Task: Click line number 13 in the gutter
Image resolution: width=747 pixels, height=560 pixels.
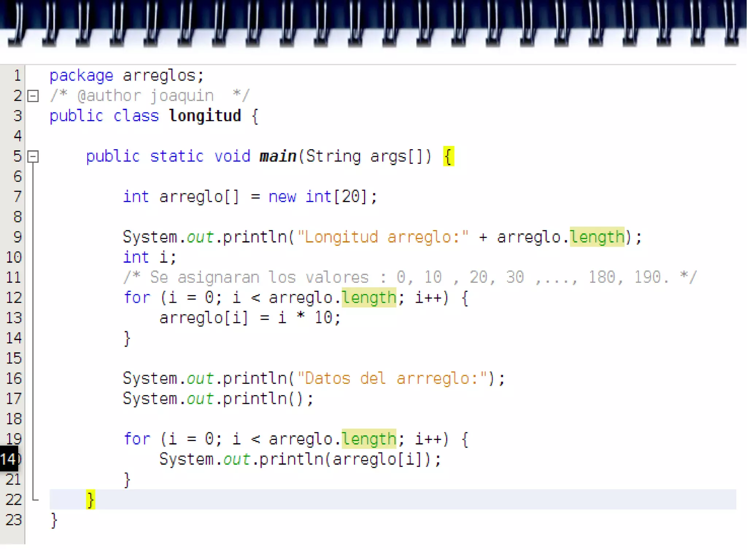Action: tap(14, 318)
